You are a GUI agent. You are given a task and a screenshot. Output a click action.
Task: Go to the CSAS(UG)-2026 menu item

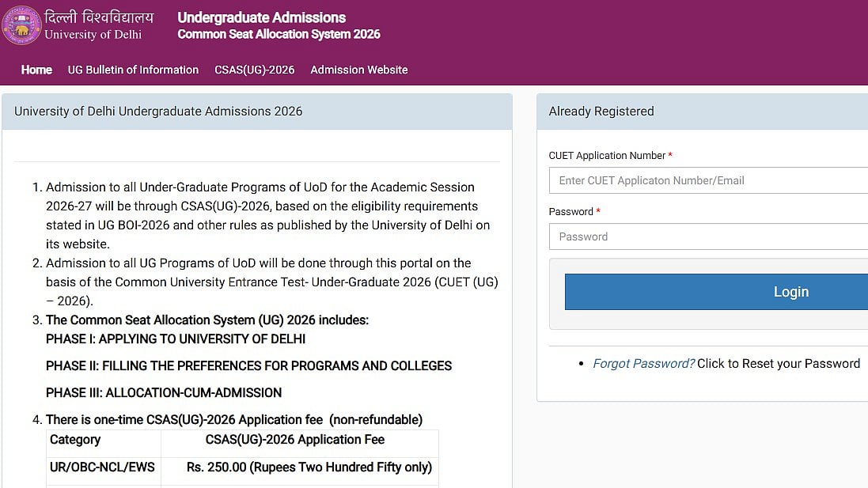coord(255,70)
